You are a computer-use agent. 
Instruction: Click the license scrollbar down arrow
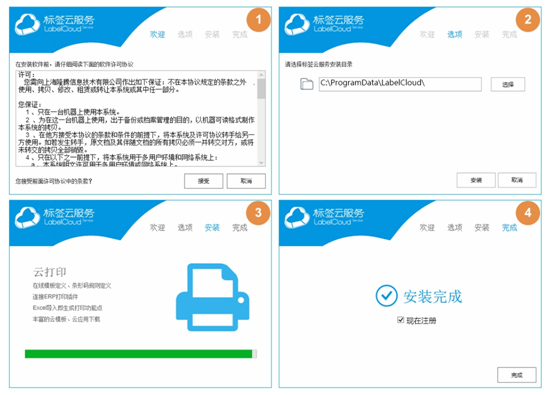click(x=261, y=162)
